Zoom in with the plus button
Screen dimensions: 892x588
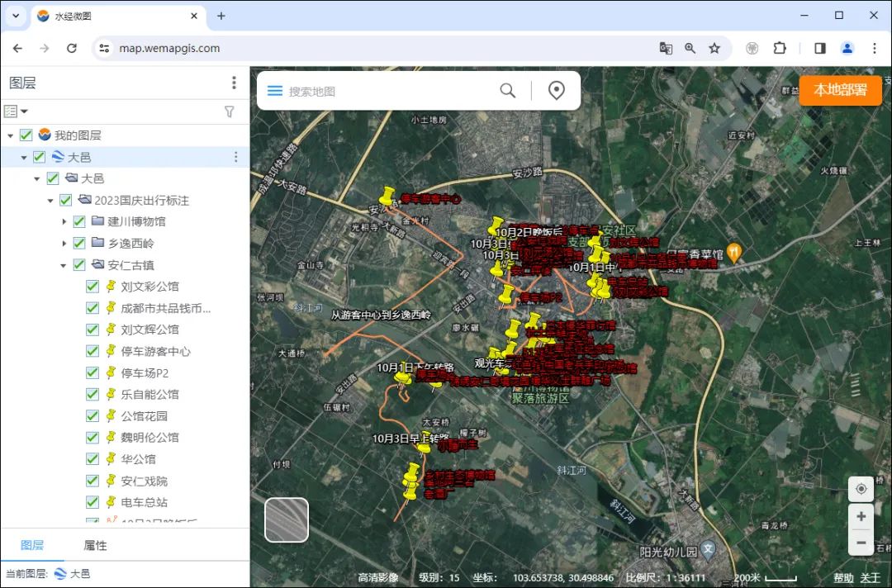tap(861, 516)
